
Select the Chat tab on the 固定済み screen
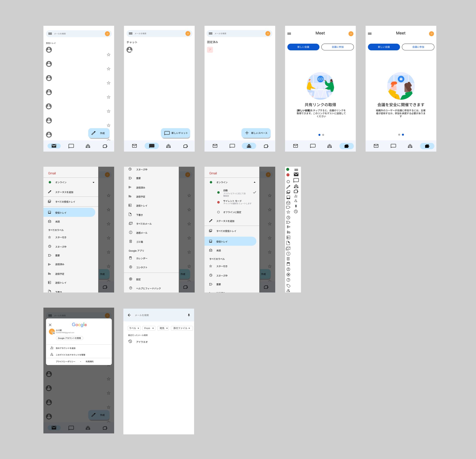pos(232,146)
